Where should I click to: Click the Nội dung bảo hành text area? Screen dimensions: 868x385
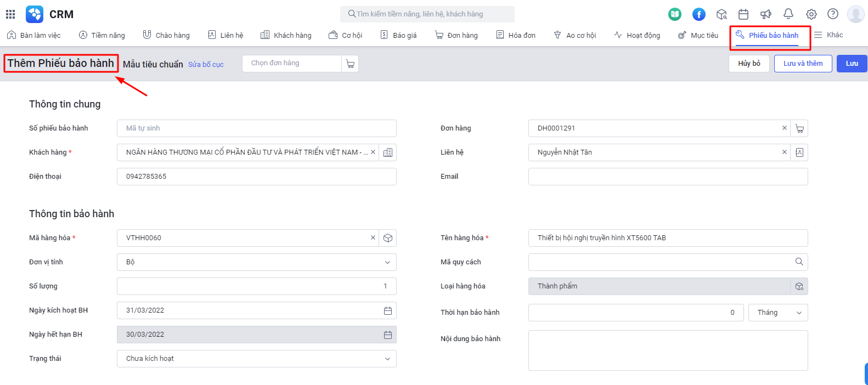(668, 350)
